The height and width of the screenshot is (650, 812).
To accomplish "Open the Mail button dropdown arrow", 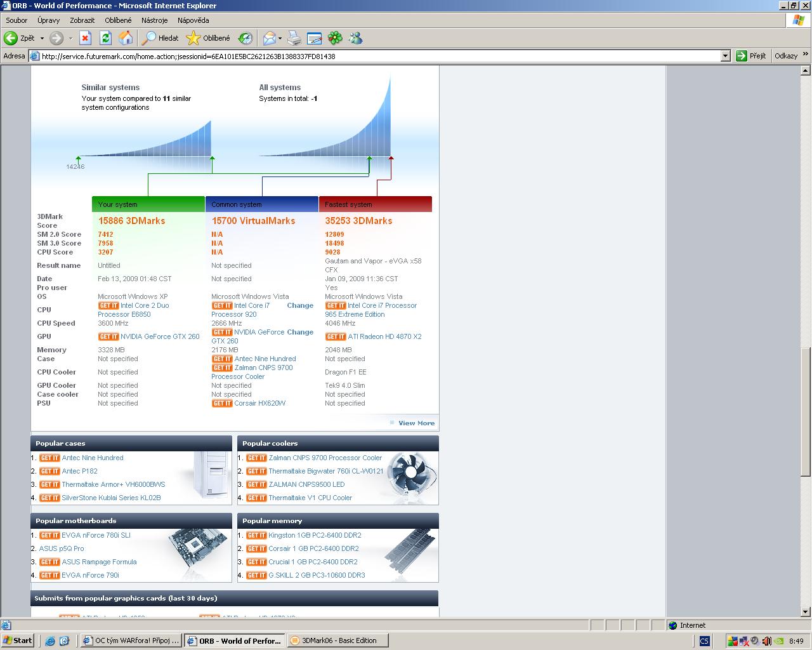I will coord(280,38).
